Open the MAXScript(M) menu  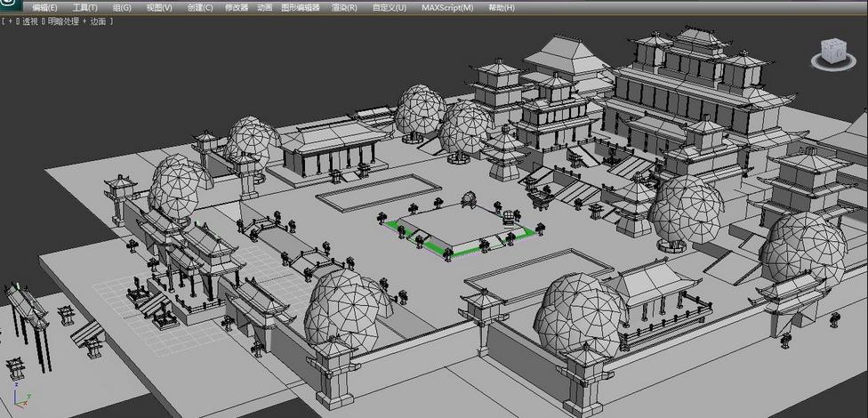pos(447,7)
